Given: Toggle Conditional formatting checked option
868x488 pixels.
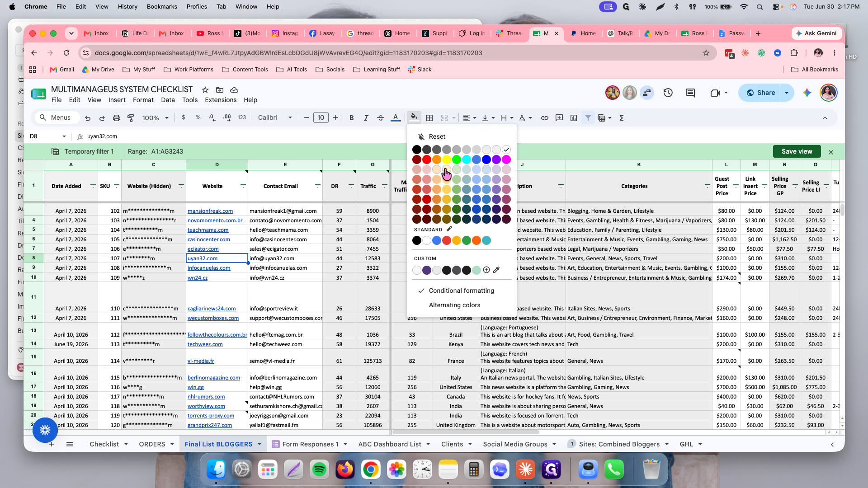Looking at the screenshot, I should coord(461,291).
